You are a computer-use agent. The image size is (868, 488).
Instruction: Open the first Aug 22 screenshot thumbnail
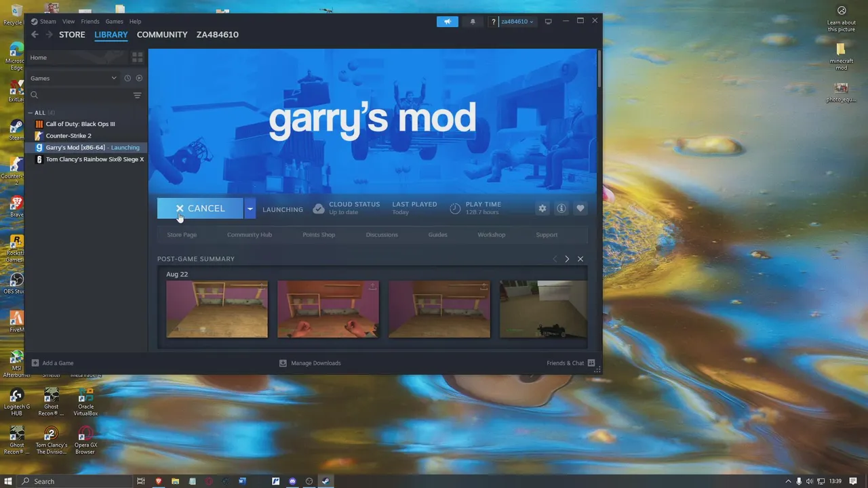coord(217,309)
